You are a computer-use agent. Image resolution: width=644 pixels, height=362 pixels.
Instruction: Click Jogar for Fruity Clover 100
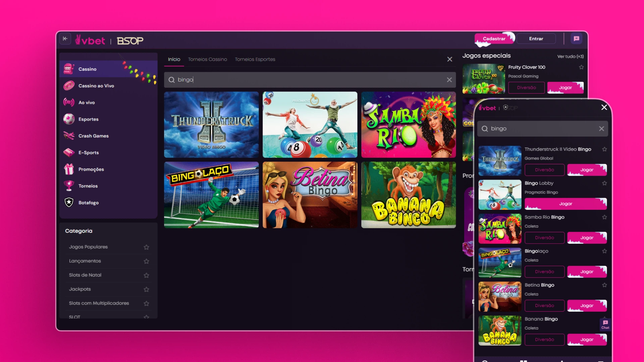coord(566,88)
